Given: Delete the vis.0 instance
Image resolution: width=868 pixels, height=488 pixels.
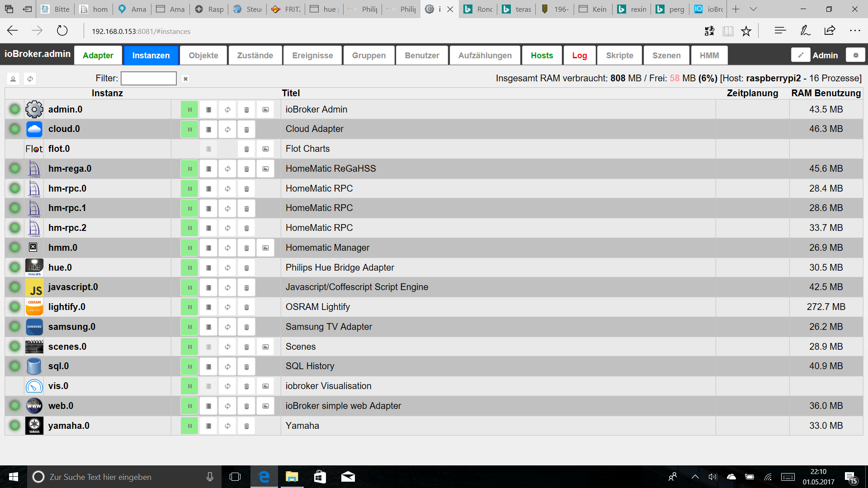Looking at the screenshot, I should tap(246, 386).
